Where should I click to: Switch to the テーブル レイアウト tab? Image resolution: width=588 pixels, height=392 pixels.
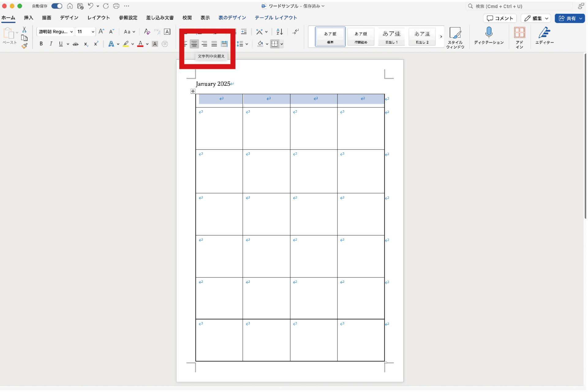tap(276, 18)
